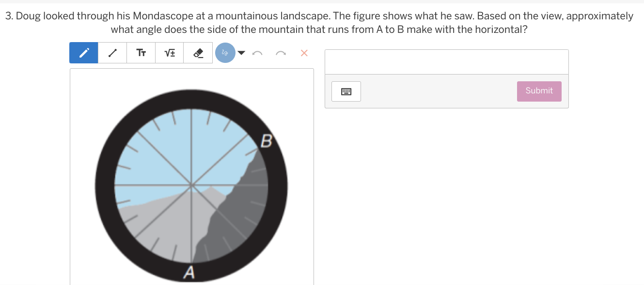Click inside the answer text field

tap(446, 62)
